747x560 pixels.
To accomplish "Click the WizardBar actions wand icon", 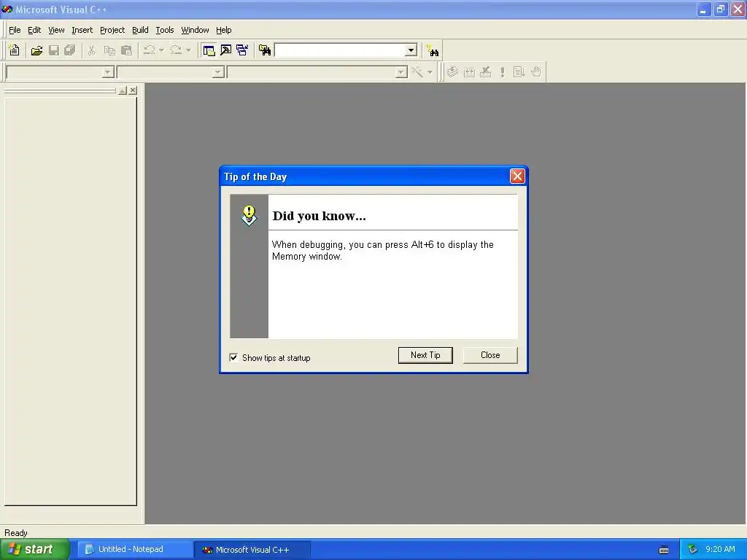I will [x=417, y=72].
